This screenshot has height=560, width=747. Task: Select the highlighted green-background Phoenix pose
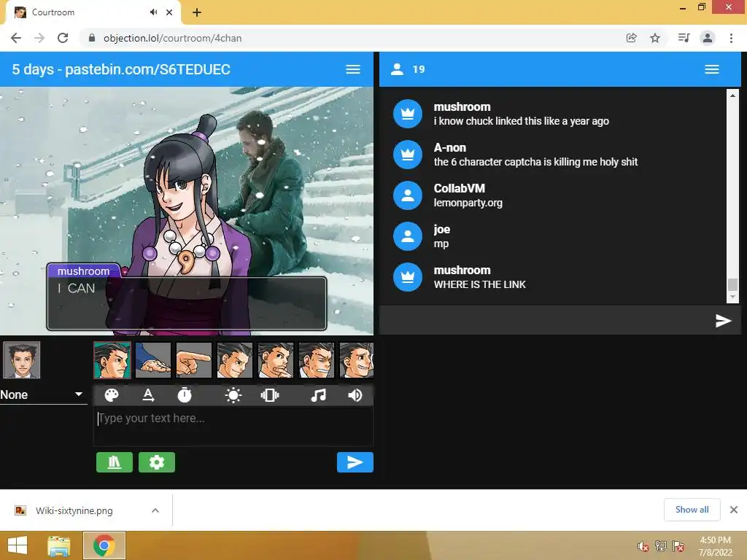pos(112,360)
